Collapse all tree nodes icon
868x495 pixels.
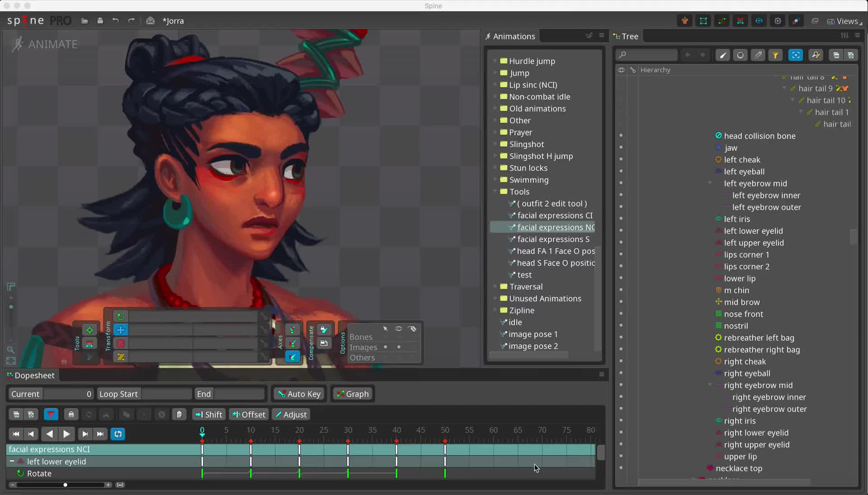coord(836,55)
